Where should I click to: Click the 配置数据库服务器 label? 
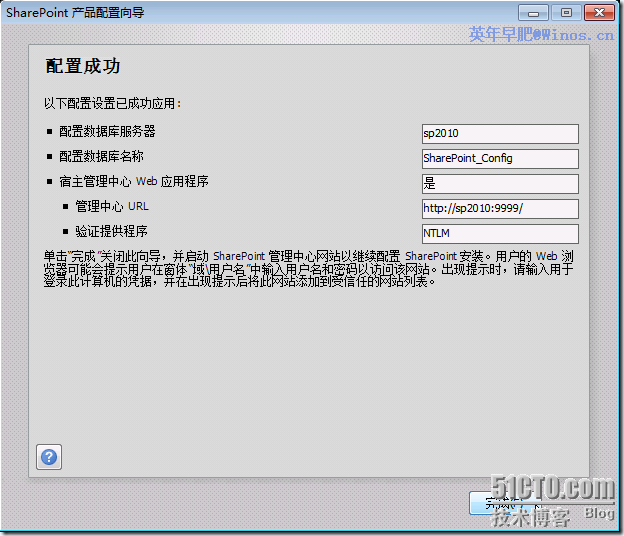pos(107,131)
